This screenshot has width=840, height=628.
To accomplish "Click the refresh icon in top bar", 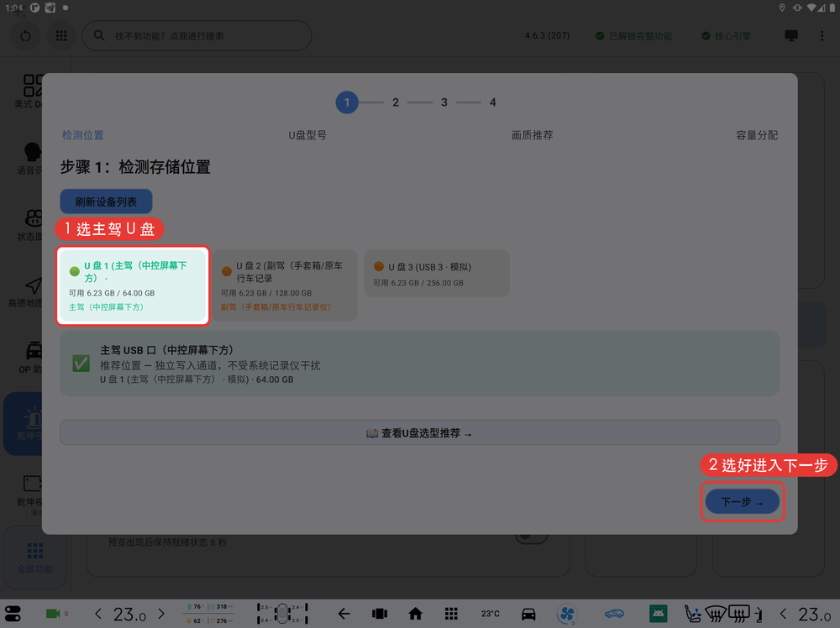I will [x=26, y=36].
